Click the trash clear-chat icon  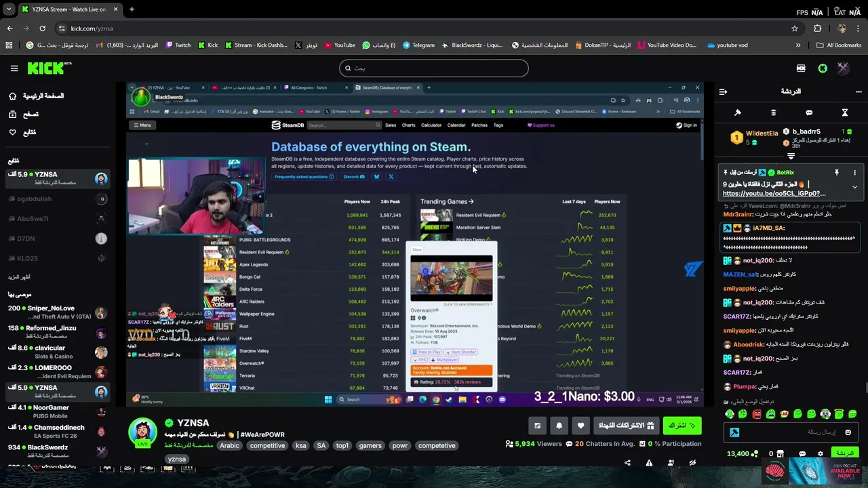(773, 113)
